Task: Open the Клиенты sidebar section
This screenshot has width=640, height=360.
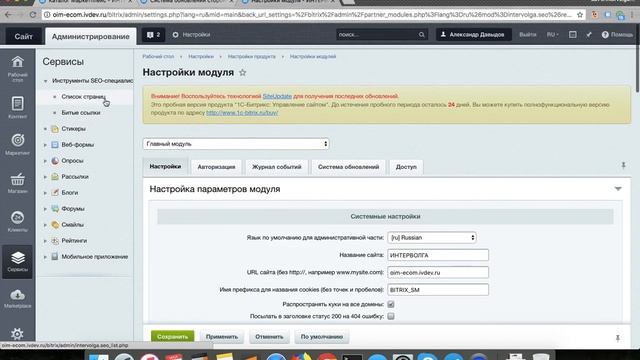Action: pyautogui.click(x=18, y=221)
